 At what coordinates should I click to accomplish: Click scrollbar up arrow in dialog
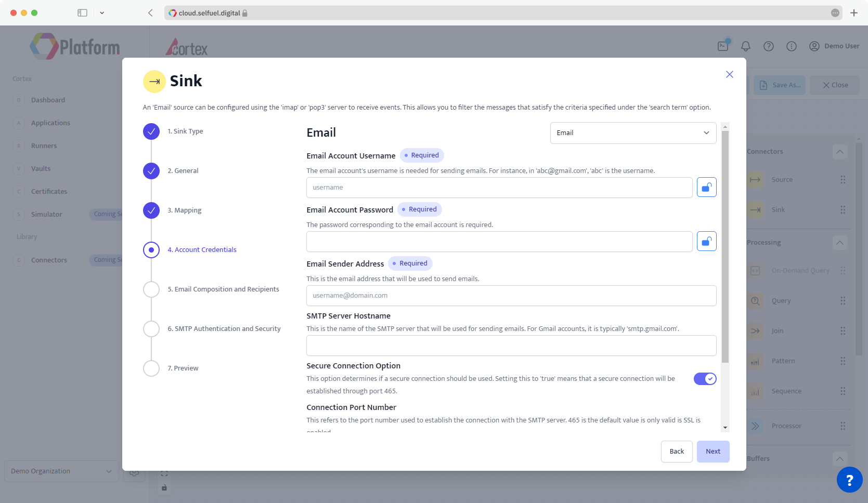pos(725,127)
